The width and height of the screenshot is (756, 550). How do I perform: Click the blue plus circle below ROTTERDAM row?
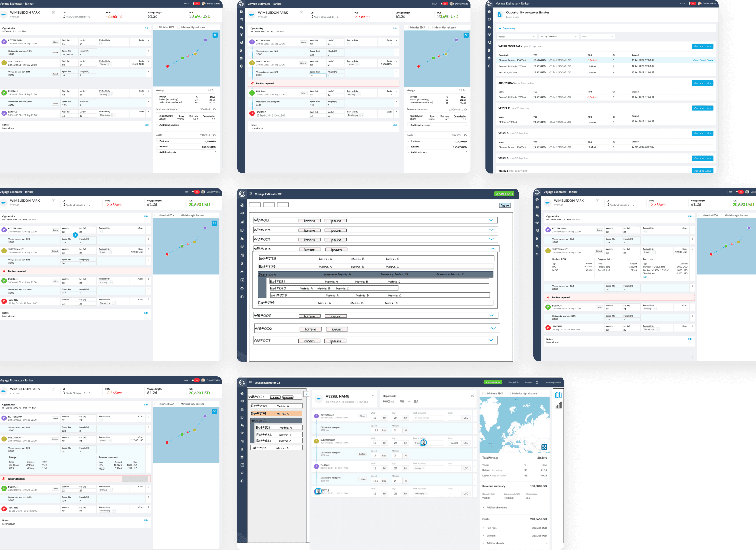click(75, 235)
